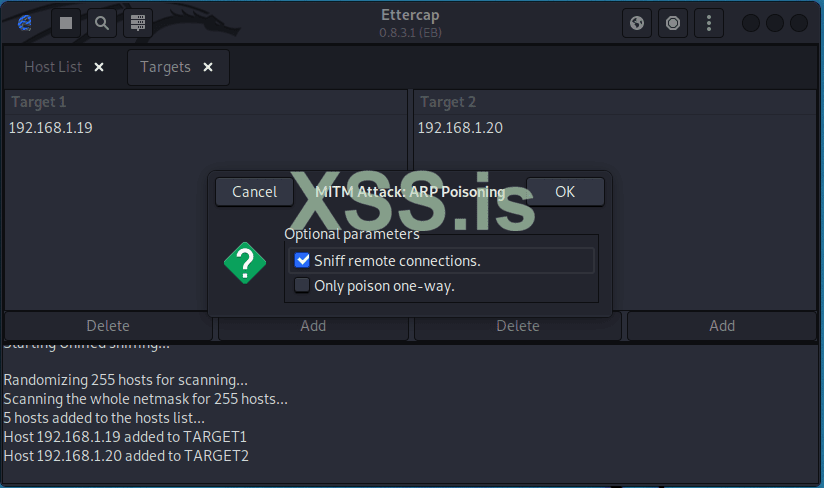
Task: Click Delete under Target 1
Action: (108, 326)
